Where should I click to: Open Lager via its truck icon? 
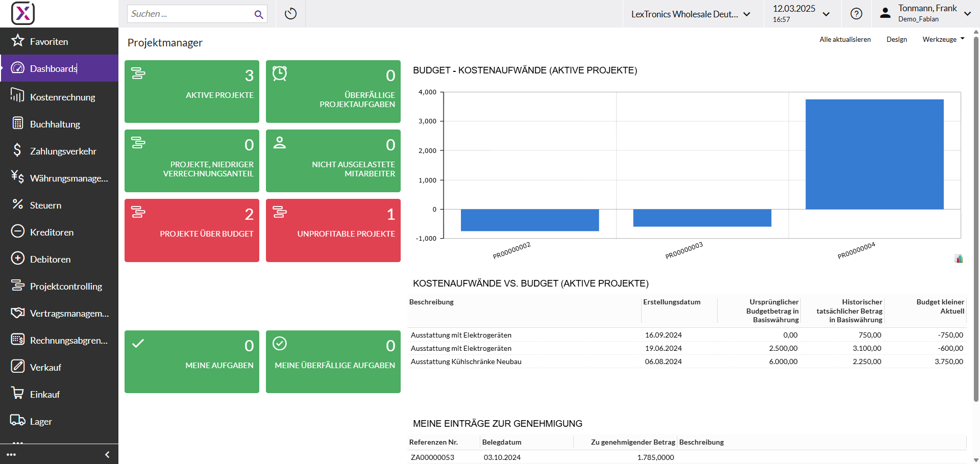pos(18,421)
